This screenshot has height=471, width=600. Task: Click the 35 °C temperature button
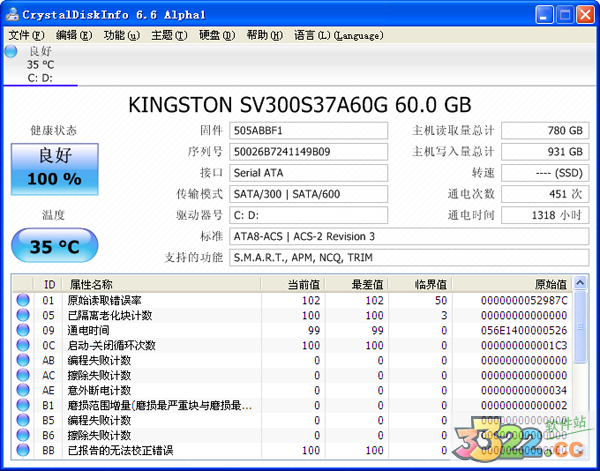point(55,245)
